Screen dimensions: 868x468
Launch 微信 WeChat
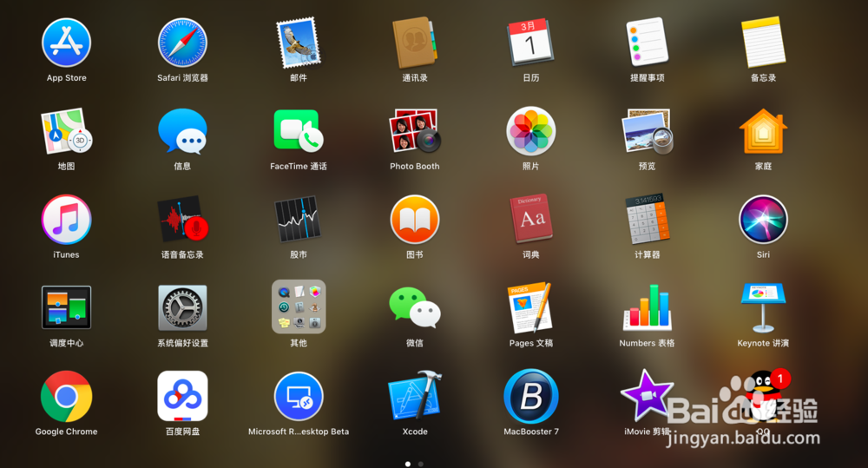[415, 308]
